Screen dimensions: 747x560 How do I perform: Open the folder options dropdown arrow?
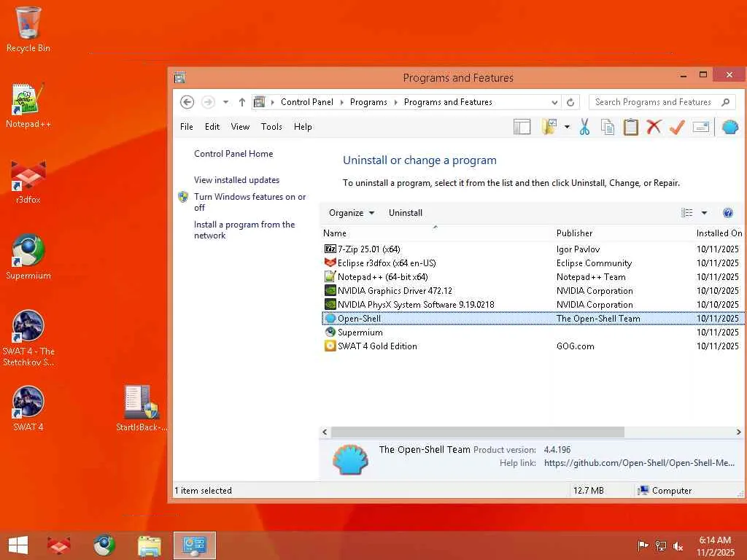click(567, 127)
